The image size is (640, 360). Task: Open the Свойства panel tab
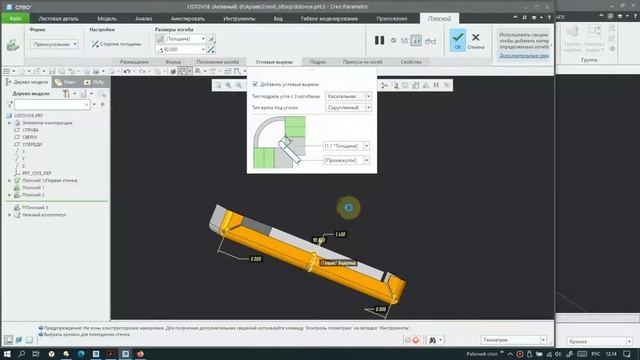(x=411, y=62)
